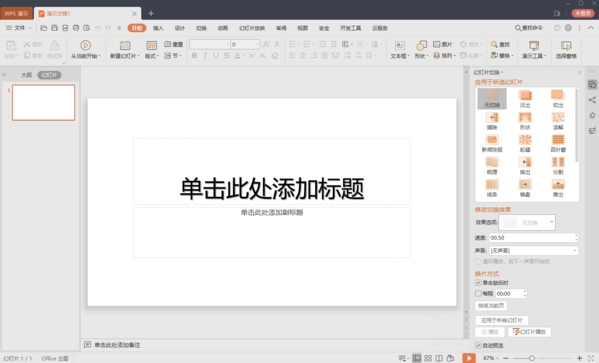The height and width of the screenshot is (363, 599).
Task: Click the slide transition icon in right sidebar
Action: (x=592, y=84)
